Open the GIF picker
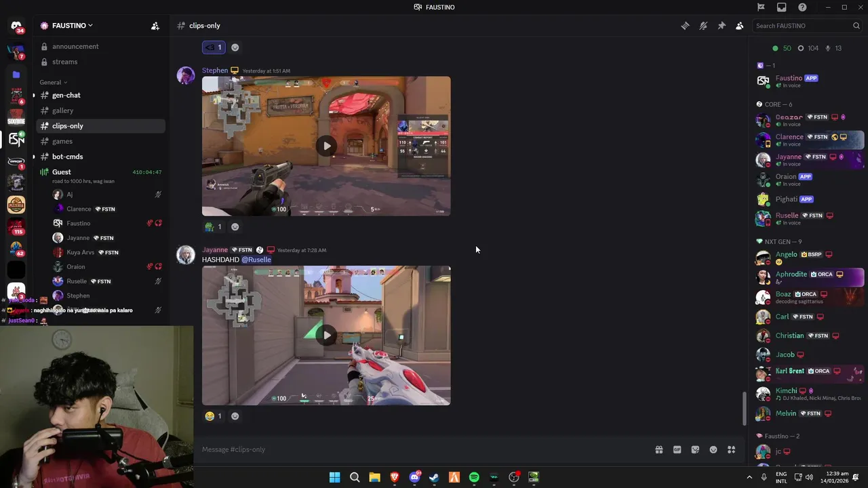Image resolution: width=868 pixels, height=488 pixels. 677,449
